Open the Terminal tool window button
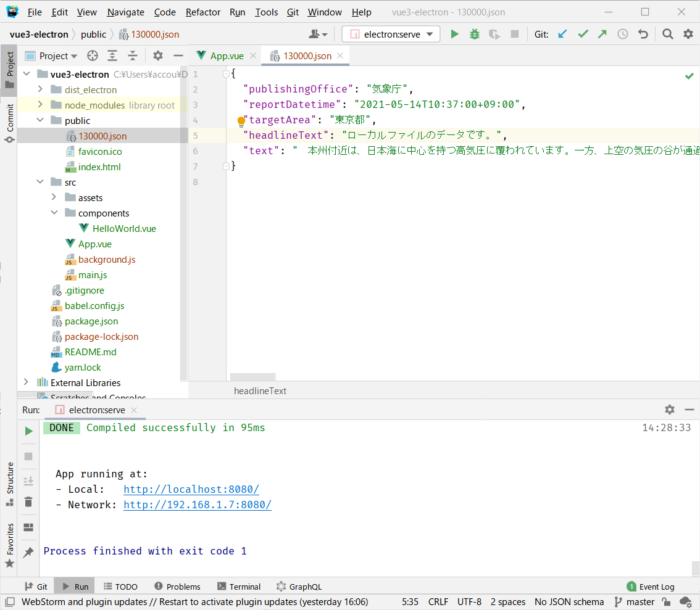Image resolution: width=700 pixels, height=610 pixels. point(239,587)
